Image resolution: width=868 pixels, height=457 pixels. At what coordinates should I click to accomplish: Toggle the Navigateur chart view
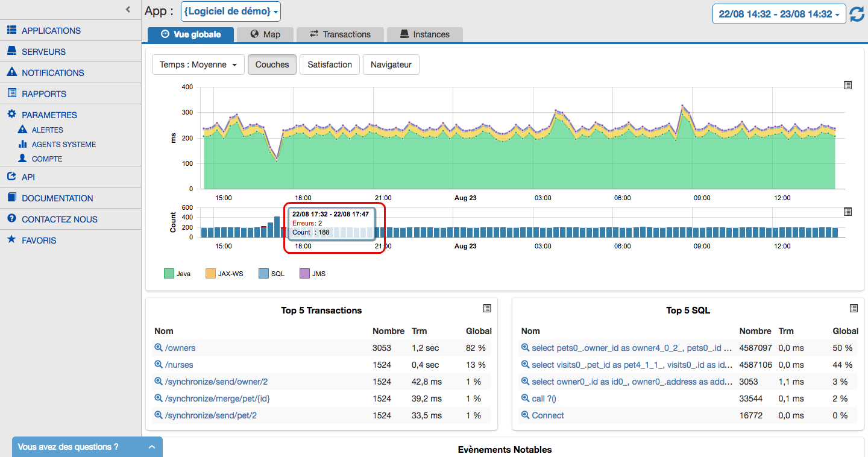[391, 65]
